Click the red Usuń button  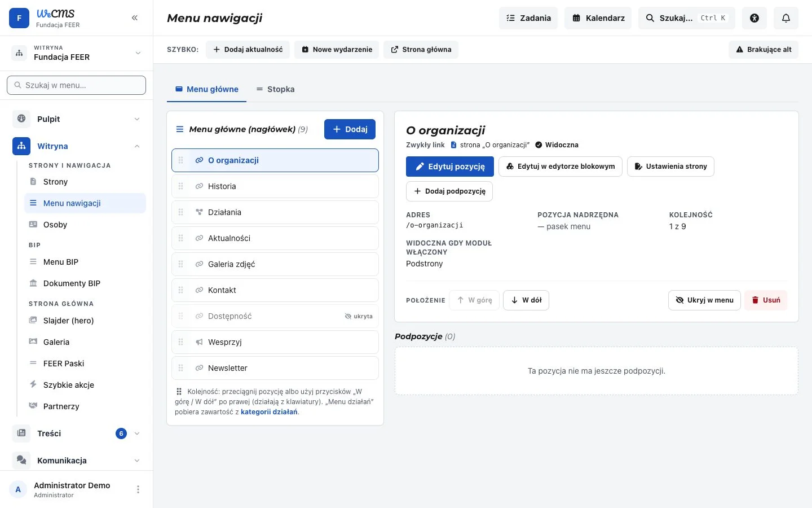pos(766,300)
